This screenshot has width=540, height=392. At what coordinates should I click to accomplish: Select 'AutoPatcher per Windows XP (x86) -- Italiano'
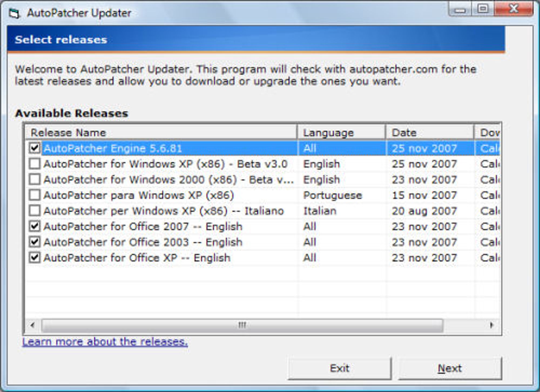tap(164, 211)
